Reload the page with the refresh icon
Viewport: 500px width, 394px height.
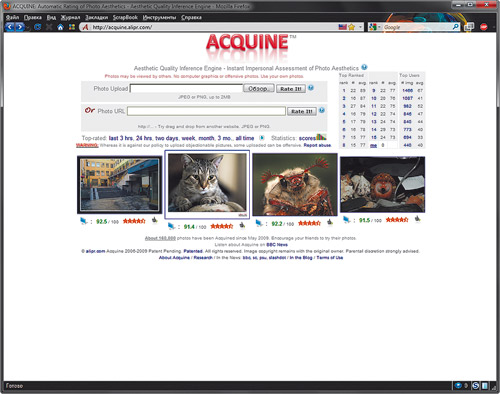pos(37,27)
